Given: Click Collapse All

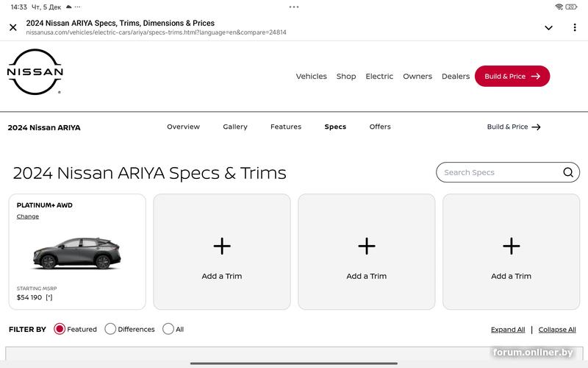Looking at the screenshot, I should pyautogui.click(x=557, y=329).
